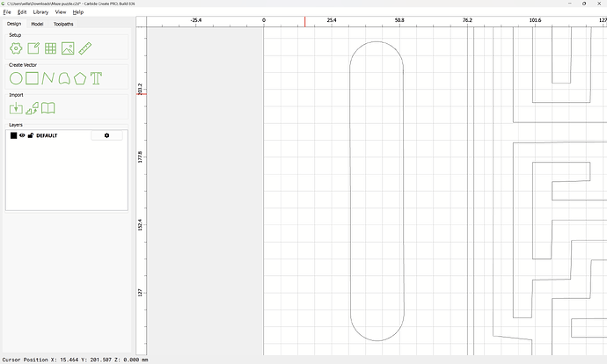607x364 pixels.
Task: Switch to the Toolpaths tab
Action: pos(63,24)
